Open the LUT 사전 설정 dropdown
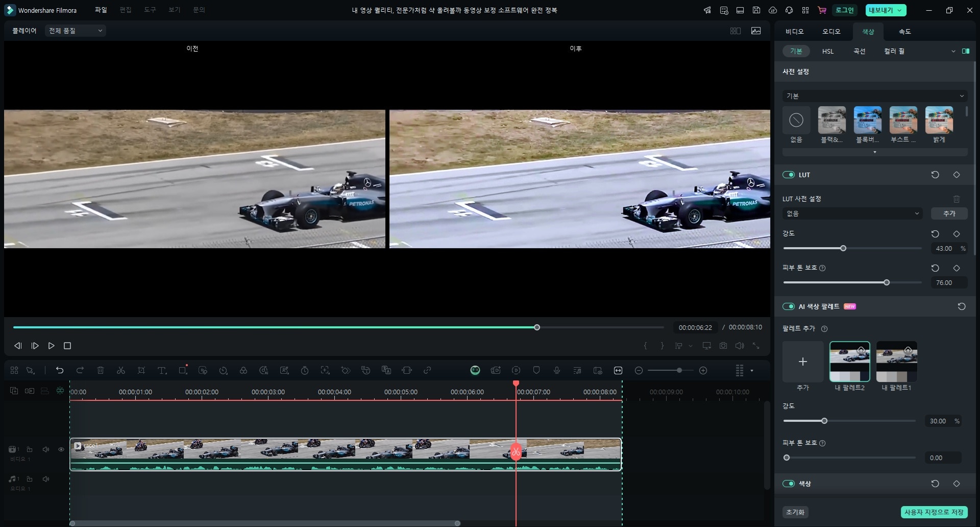Image resolution: width=980 pixels, height=527 pixels. coord(852,213)
